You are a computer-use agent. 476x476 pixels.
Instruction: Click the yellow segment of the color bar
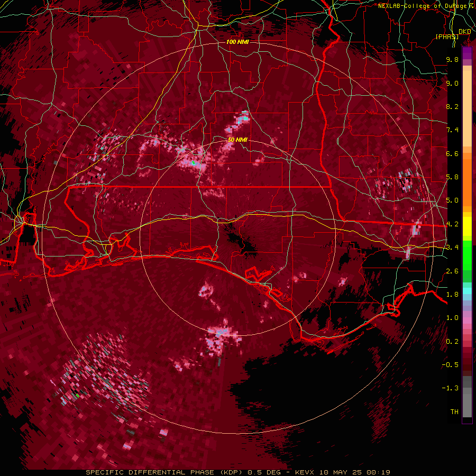(x=467, y=226)
